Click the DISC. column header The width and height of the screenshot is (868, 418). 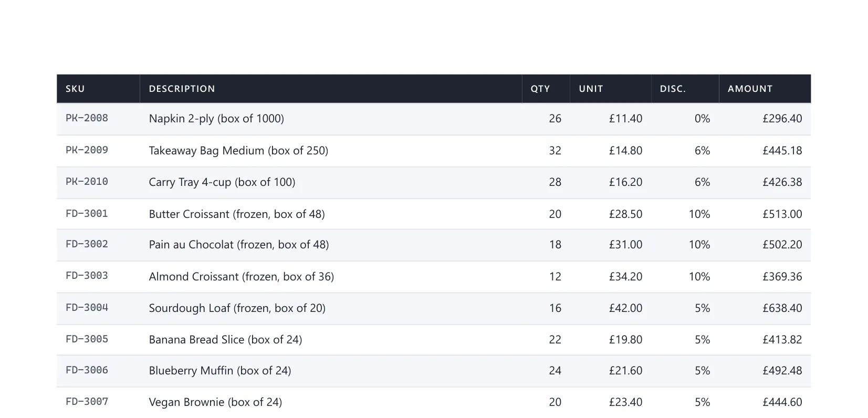[673, 89]
